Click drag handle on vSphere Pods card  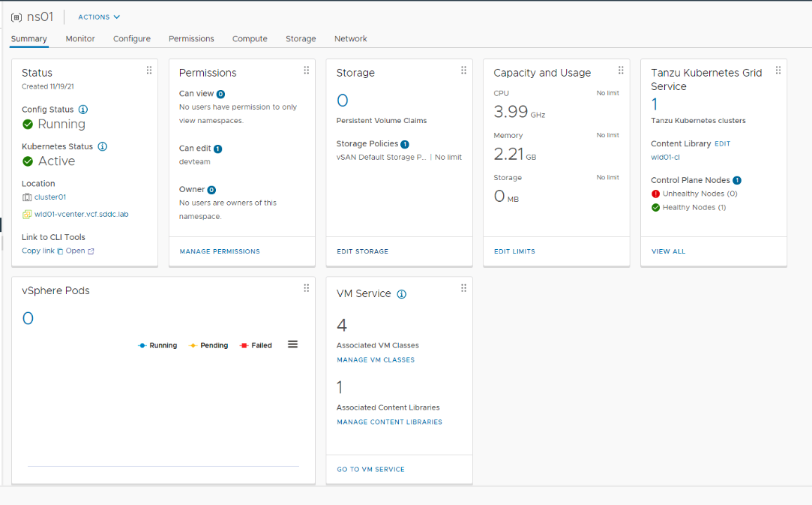click(x=306, y=288)
